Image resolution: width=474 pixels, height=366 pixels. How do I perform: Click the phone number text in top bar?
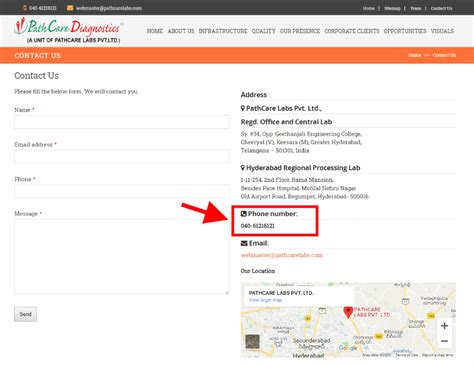[x=43, y=8]
